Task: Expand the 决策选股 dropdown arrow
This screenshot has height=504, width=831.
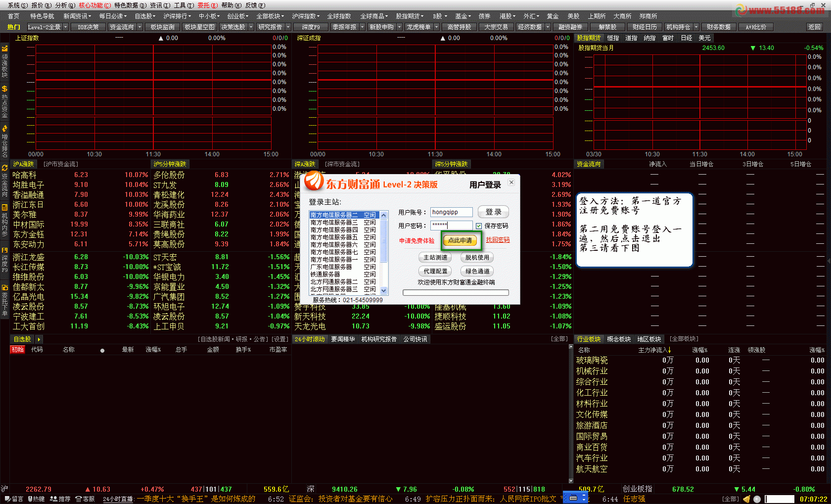Action: coord(251,27)
